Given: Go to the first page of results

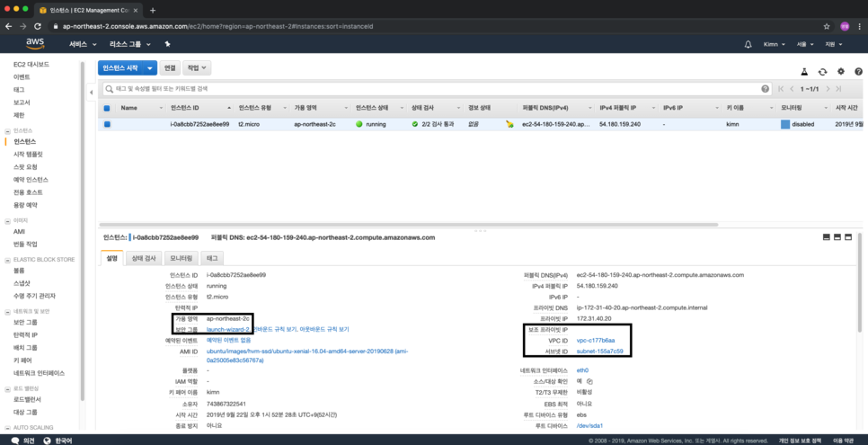Looking at the screenshot, I should point(781,89).
